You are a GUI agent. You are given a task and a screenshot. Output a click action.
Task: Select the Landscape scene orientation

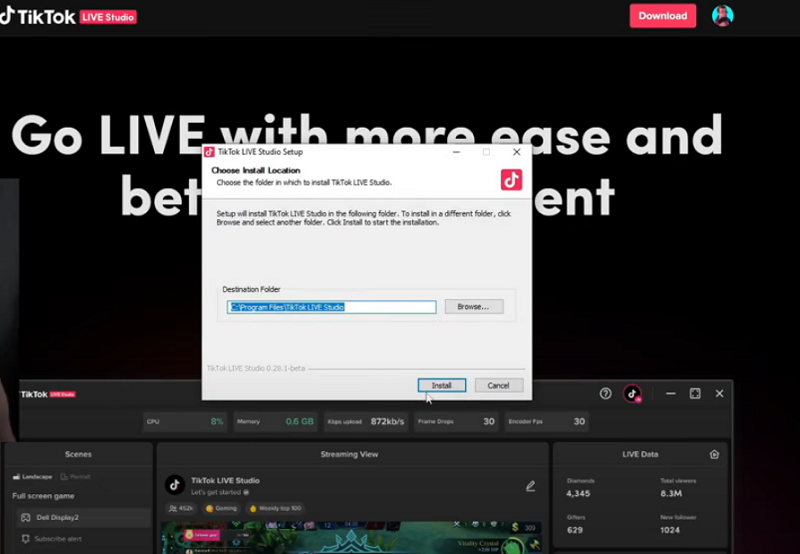pos(33,476)
